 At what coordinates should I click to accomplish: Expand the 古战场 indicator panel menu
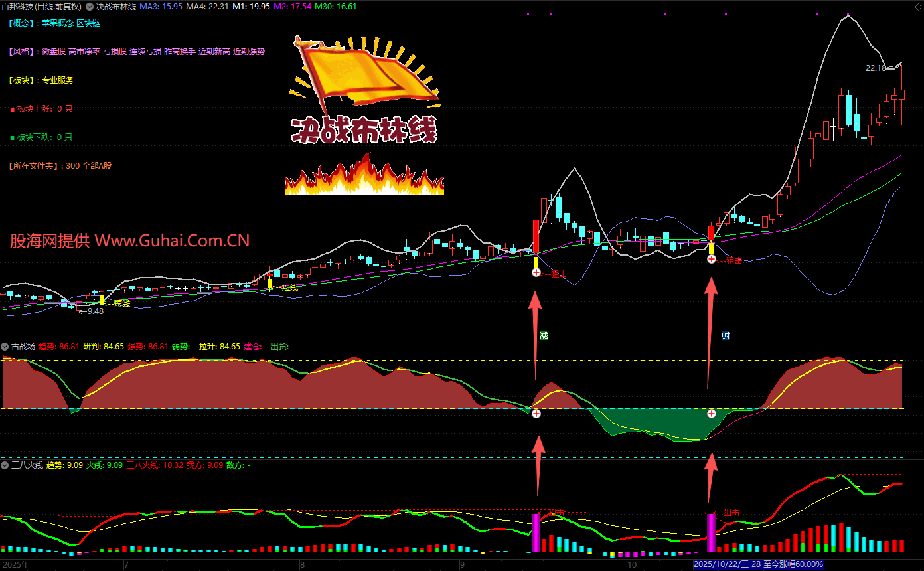coord(5,347)
